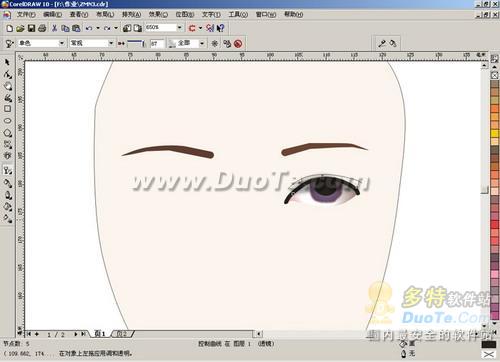Select the Eyedropper tool
This screenshot has width=500, height=362.
7,183
